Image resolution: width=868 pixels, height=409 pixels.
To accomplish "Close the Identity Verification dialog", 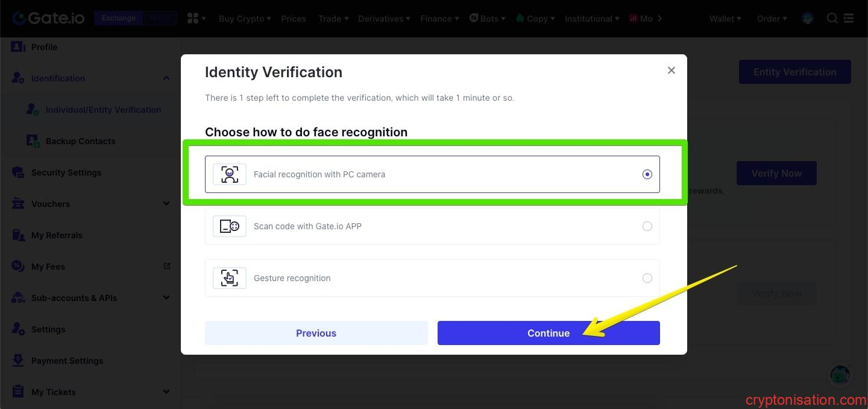I will pyautogui.click(x=671, y=71).
